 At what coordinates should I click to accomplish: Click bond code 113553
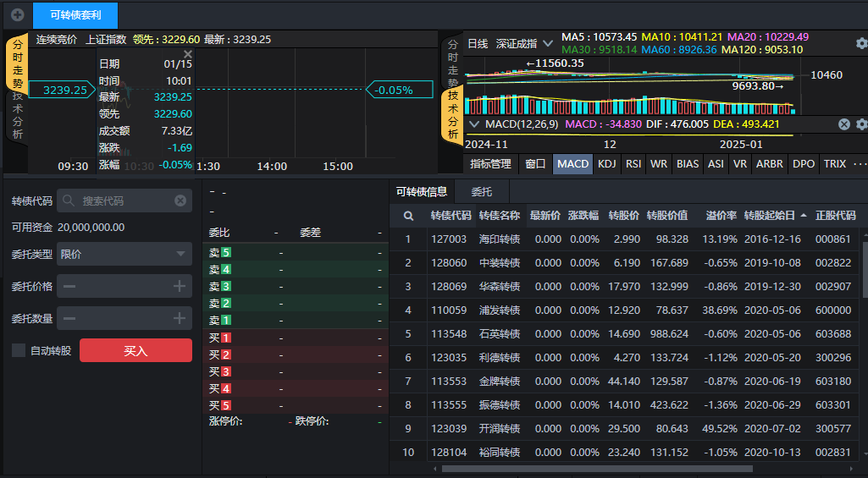pos(449,382)
